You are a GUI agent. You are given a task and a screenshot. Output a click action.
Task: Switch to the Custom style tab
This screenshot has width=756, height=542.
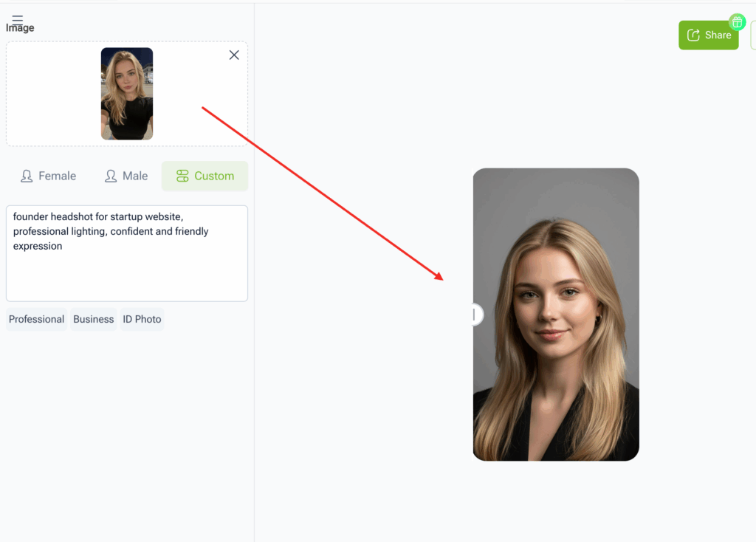(x=205, y=176)
